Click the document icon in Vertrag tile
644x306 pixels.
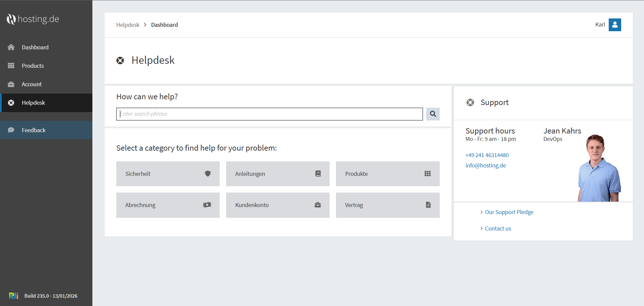pos(428,205)
